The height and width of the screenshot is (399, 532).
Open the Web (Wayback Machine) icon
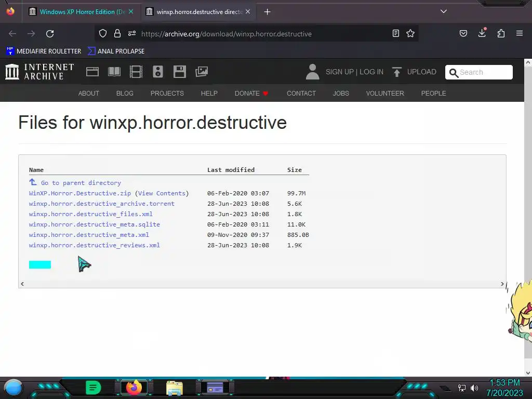[92, 72]
